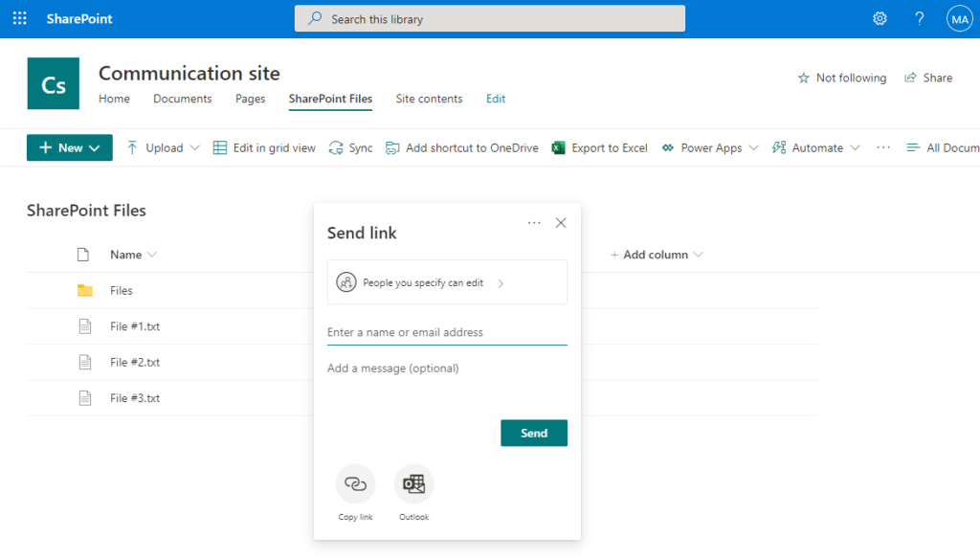Open the Add column dropdown chevron
The height and width of the screenshot is (559, 980).
click(698, 255)
